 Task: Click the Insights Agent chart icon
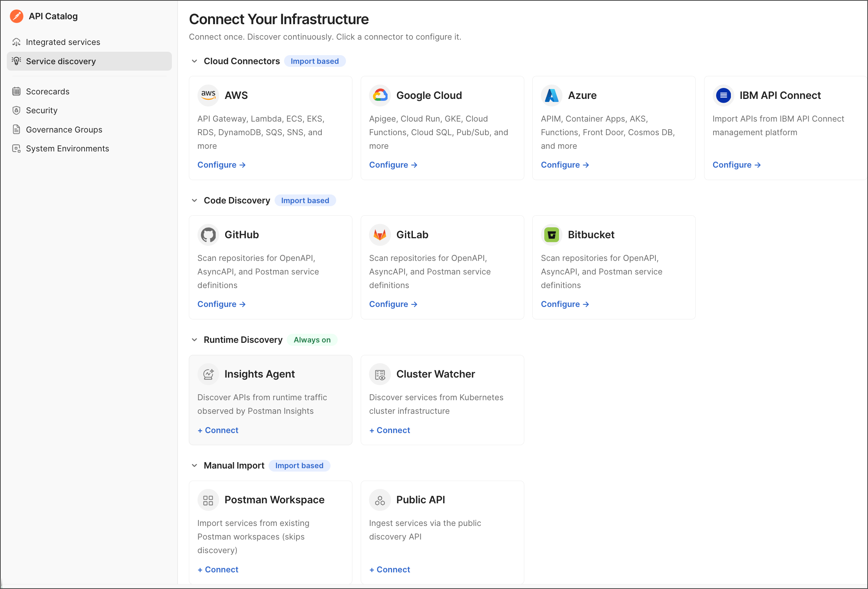point(208,374)
